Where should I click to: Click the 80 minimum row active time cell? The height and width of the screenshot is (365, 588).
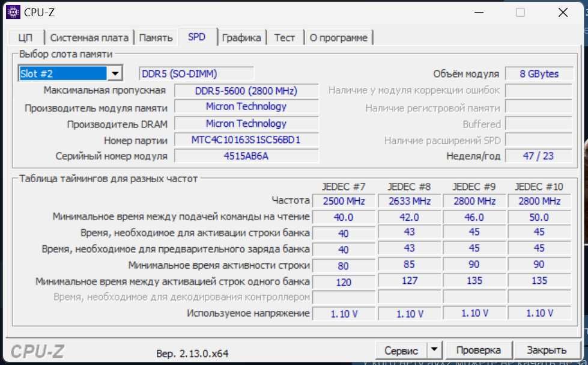[x=344, y=266]
